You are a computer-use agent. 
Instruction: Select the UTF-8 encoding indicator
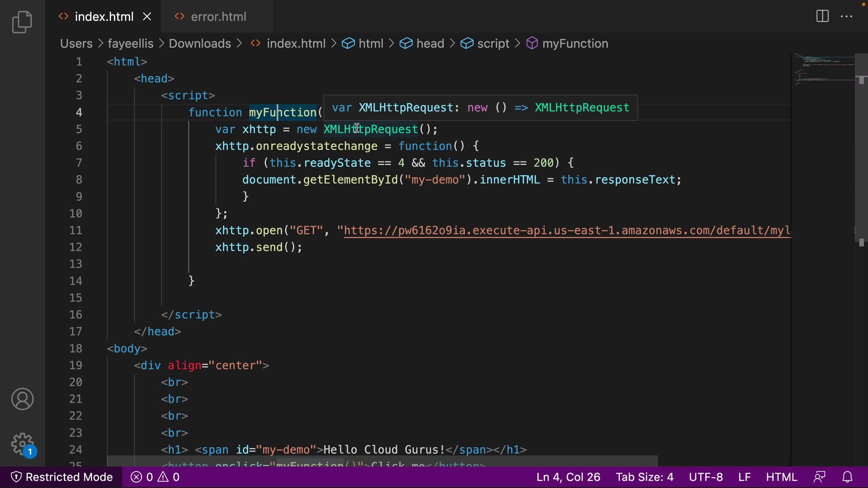point(705,477)
